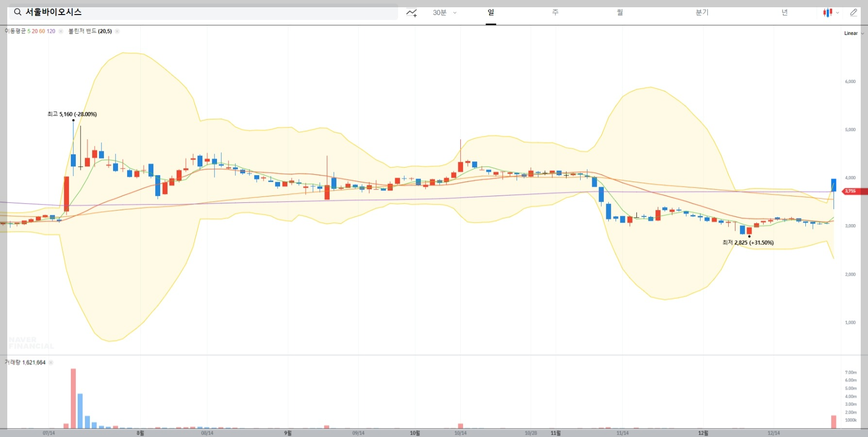868x437 pixels.
Task: Remove the 거래량 volume indicator
Action: point(51,362)
